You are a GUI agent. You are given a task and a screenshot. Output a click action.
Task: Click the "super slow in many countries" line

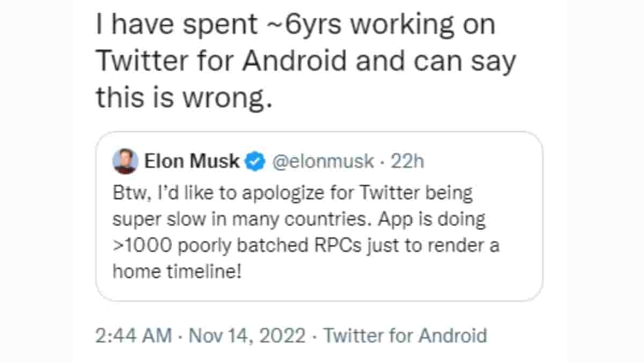click(x=299, y=219)
